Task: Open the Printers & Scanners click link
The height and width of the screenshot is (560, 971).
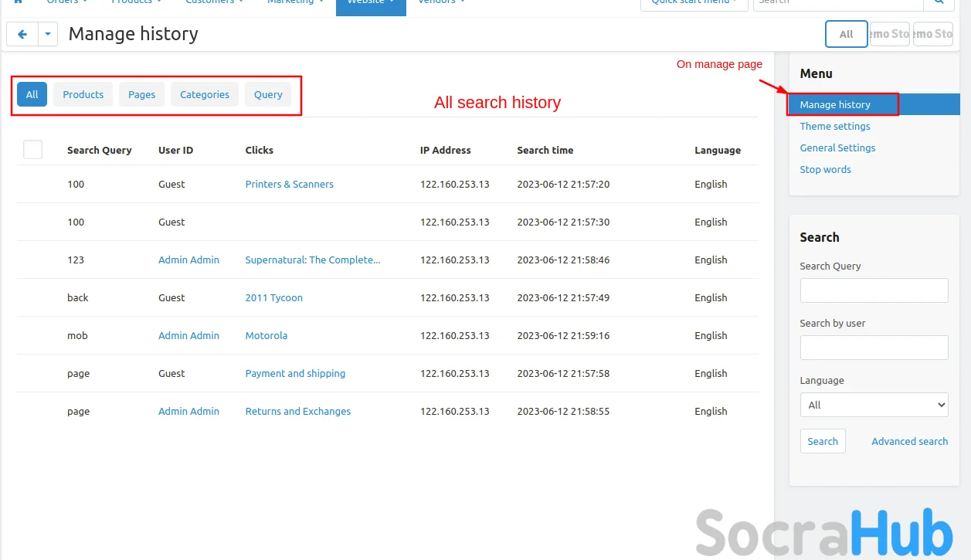Action: coord(289,184)
